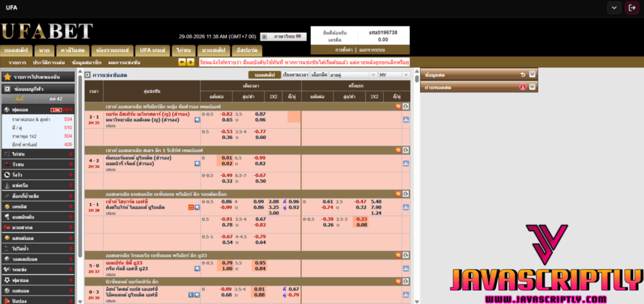
Task: Select ฮ็อกกี้น้ำแข็ง ice hockey sport in sidebar
Action: click(38, 196)
